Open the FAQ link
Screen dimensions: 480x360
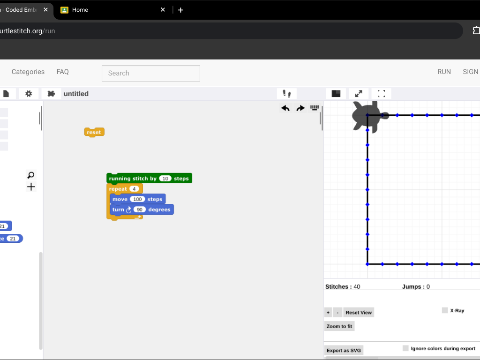63,72
